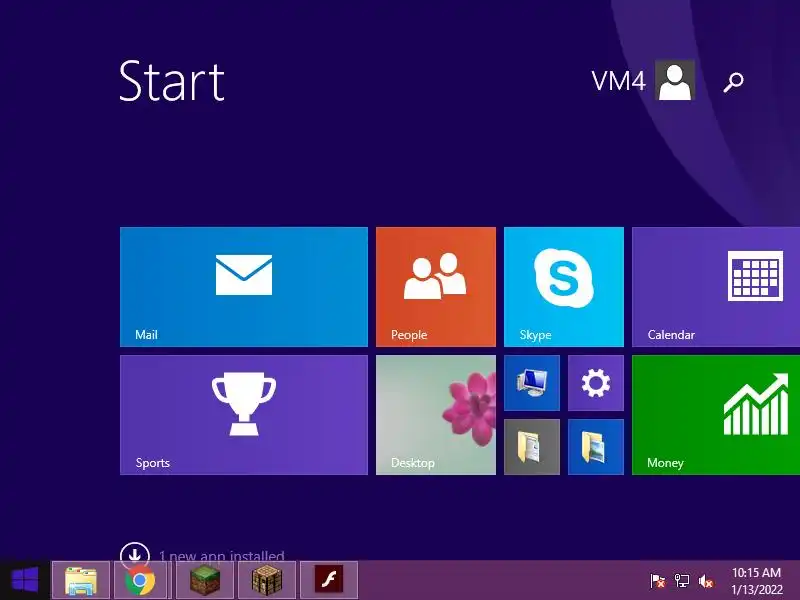Open the Sports tile
Image resolution: width=800 pixels, height=600 pixels.
point(244,415)
